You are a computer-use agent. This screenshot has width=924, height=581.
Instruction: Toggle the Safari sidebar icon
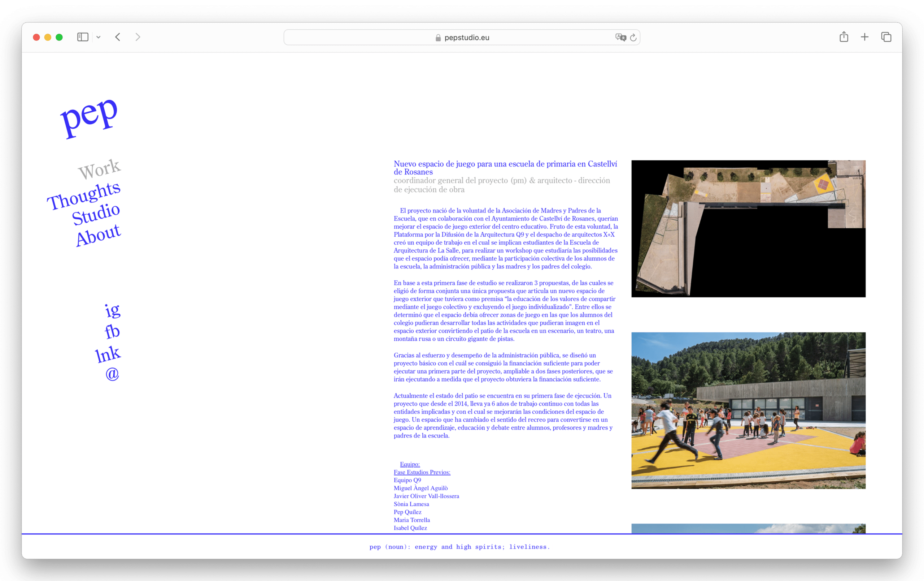[83, 37]
